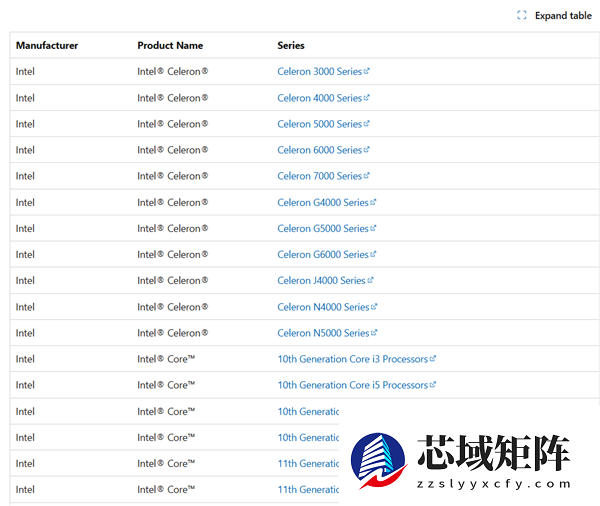Click the Manufacturer column header
600x506 pixels.
point(47,46)
